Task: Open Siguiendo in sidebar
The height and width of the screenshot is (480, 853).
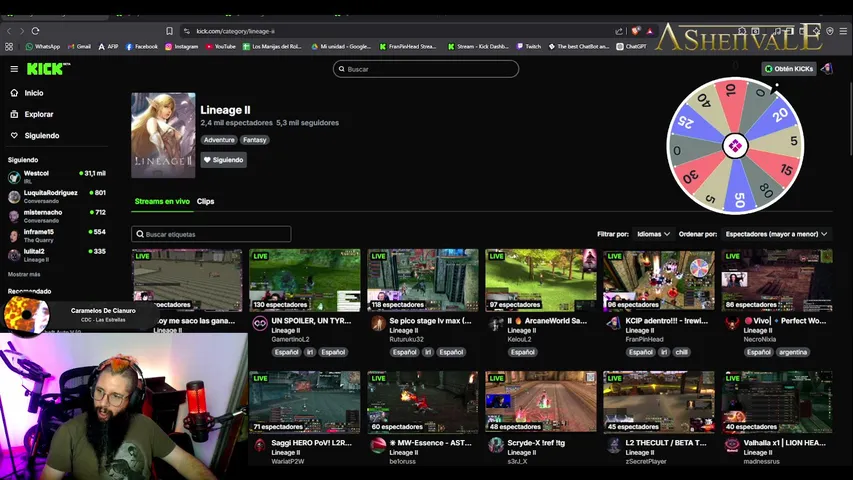Action: [42, 136]
